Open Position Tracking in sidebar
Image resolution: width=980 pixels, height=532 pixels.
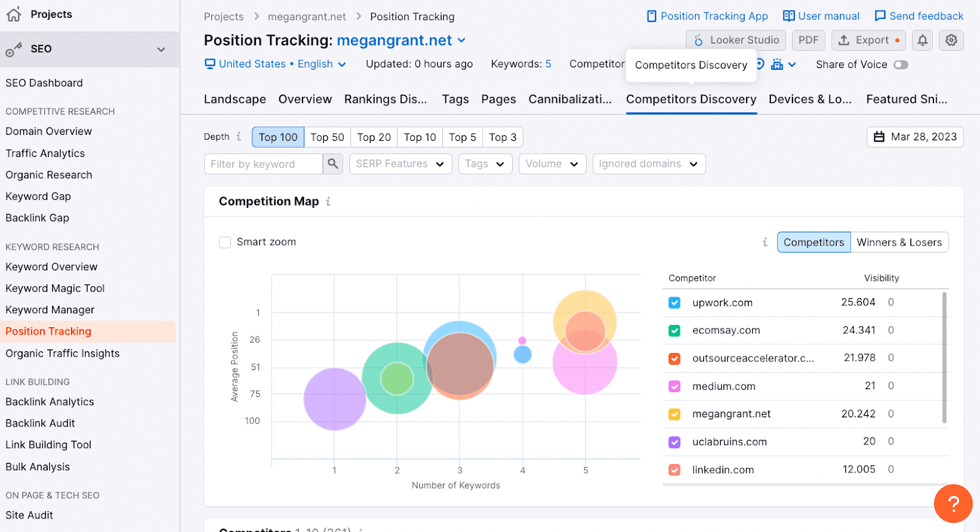coord(48,332)
